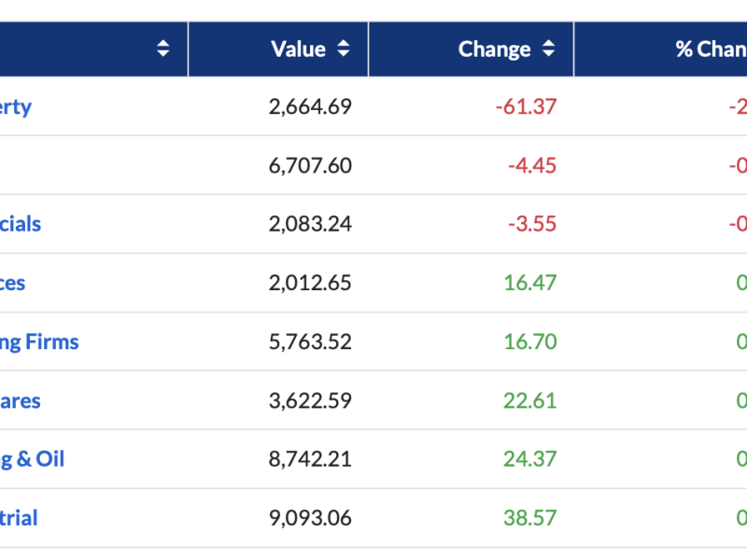The image size is (747, 560).
Task: Open the Financials index link
Action: pyautogui.click(x=21, y=224)
